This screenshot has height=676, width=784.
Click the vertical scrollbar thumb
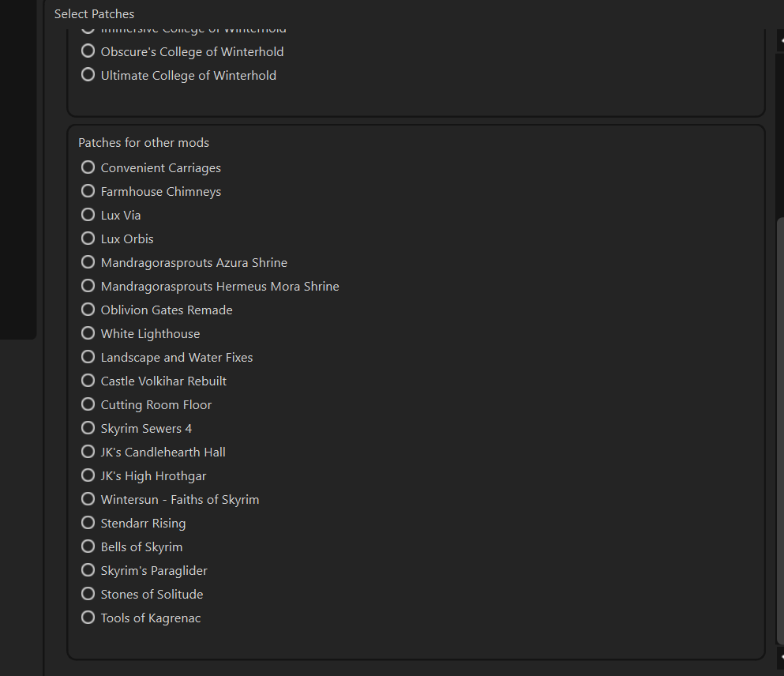(781, 430)
